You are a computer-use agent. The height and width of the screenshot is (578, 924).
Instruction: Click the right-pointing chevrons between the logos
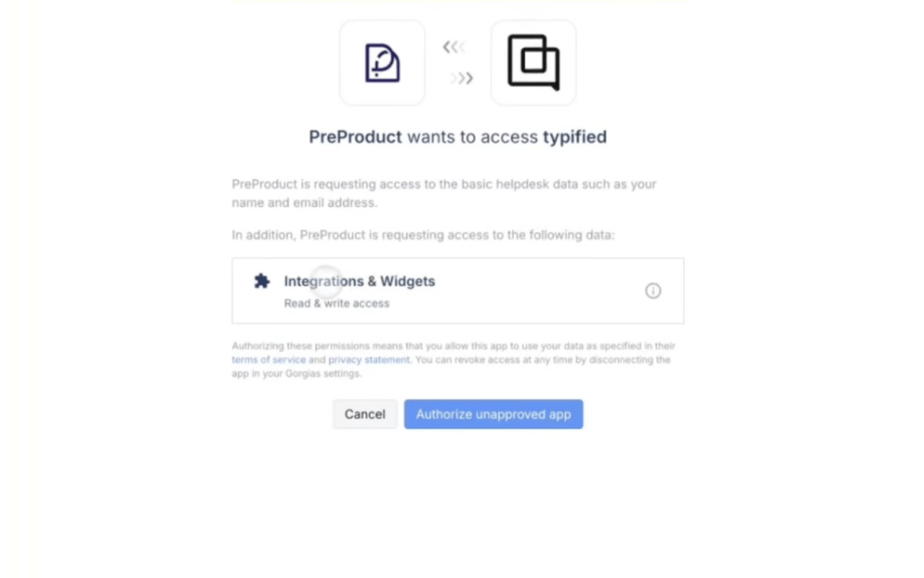point(459,79)
